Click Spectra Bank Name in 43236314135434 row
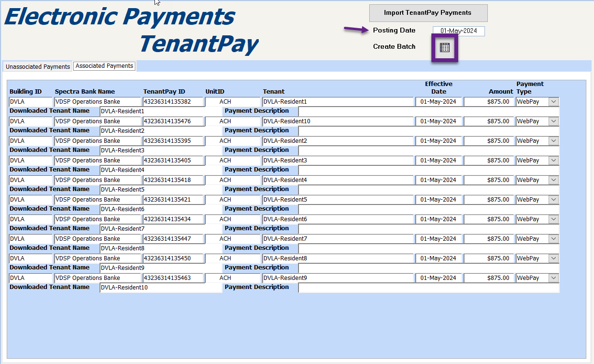The height and width of the screenshot is (364, 594). tap(98, 219)
